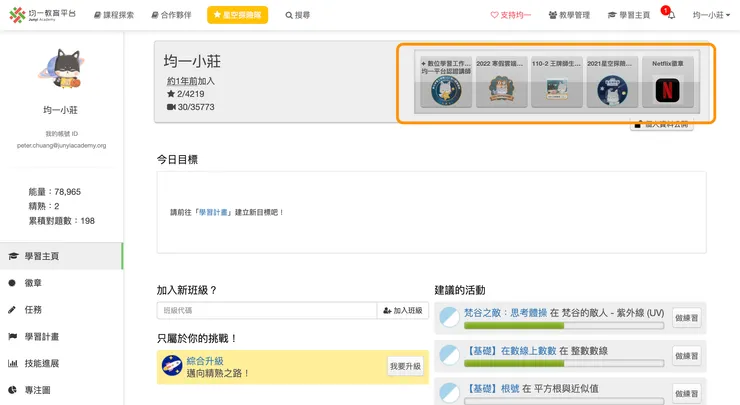Click 做練習 for 梵谷之敵 activity
The height and width of the screenshot is (405, 740).
(x=687, y=318)
